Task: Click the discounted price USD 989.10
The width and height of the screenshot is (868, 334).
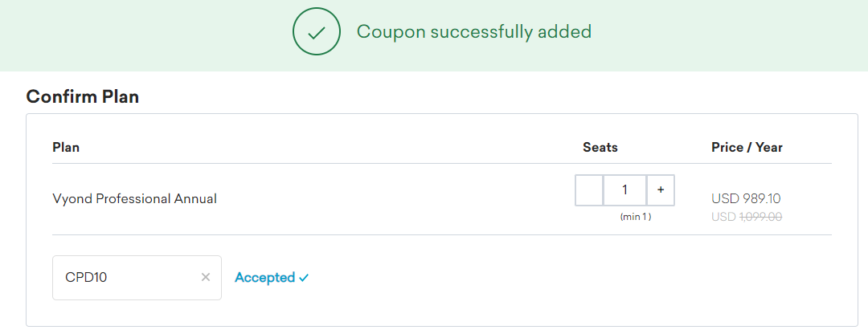Action: [747, 198]
